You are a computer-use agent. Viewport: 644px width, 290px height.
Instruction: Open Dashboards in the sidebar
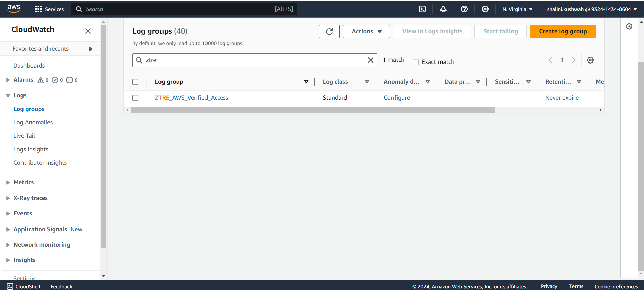[29, 66]
